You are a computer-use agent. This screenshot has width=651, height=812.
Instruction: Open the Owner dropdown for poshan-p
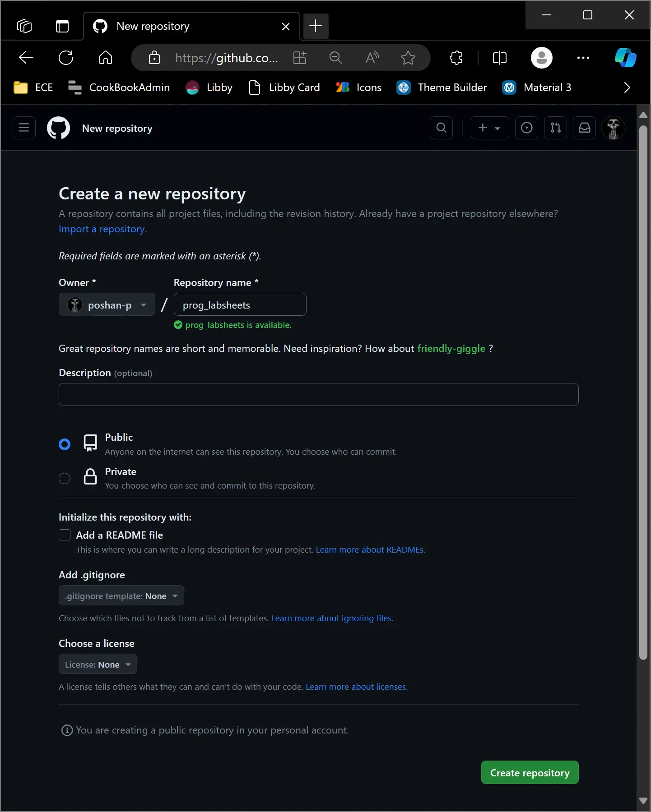coord(107,304)
